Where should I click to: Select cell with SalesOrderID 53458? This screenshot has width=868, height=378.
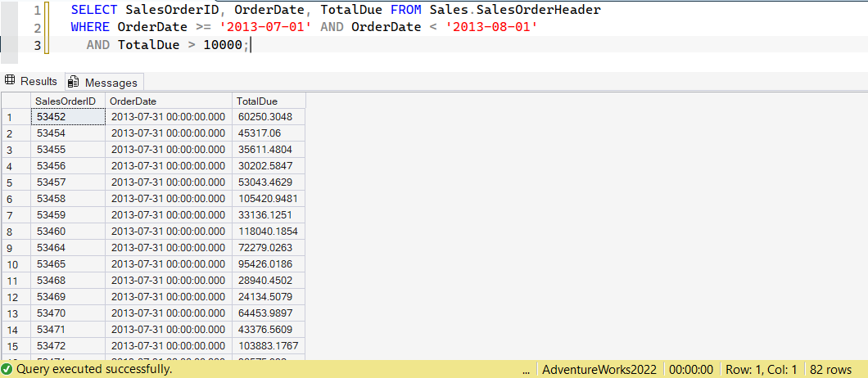(68, 199)
